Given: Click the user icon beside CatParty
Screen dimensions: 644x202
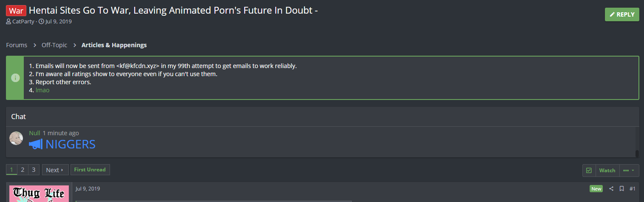Looking at the screenshot, I should click(x=8, y=21).
